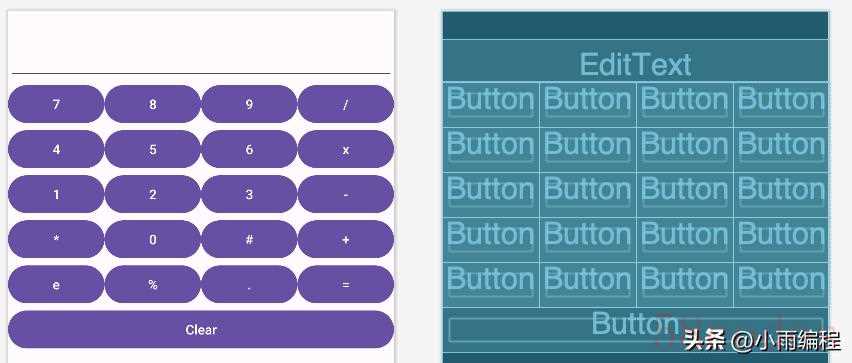Image resolution: width=852 pixels, height=363 pixels.
Task: Tap the minus (-) operator button
Action: tap(346, 194)
